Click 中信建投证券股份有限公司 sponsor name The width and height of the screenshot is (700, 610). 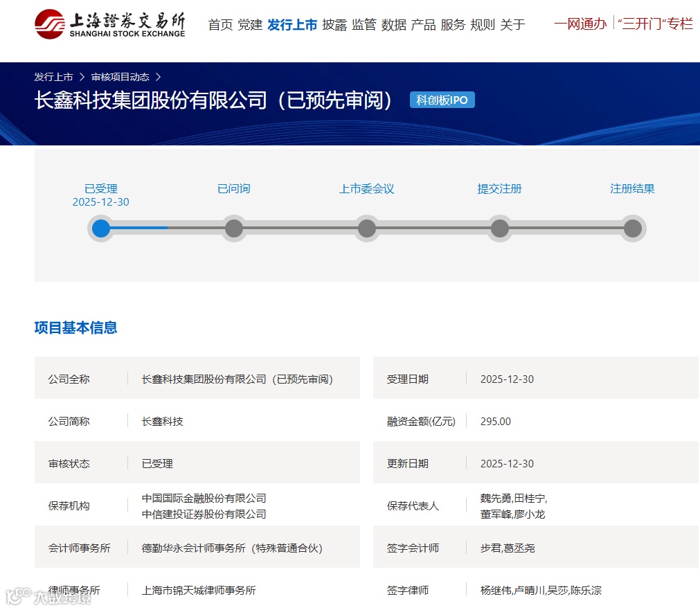[x=204, y=514]
